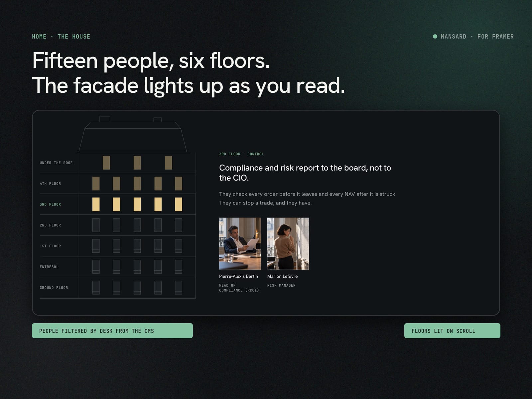Select the highlighted 3RD FLOOR label
The height and width of the screenshot is (399, 532).
pyautogui.click(x=50, y=204)
